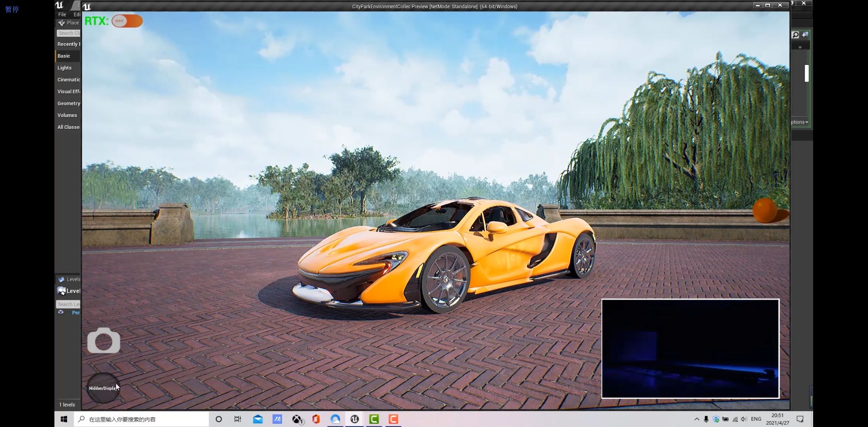Open the View Options dropdown in the right panel
This screenshot has width=868, height=427.
(800, 122)
